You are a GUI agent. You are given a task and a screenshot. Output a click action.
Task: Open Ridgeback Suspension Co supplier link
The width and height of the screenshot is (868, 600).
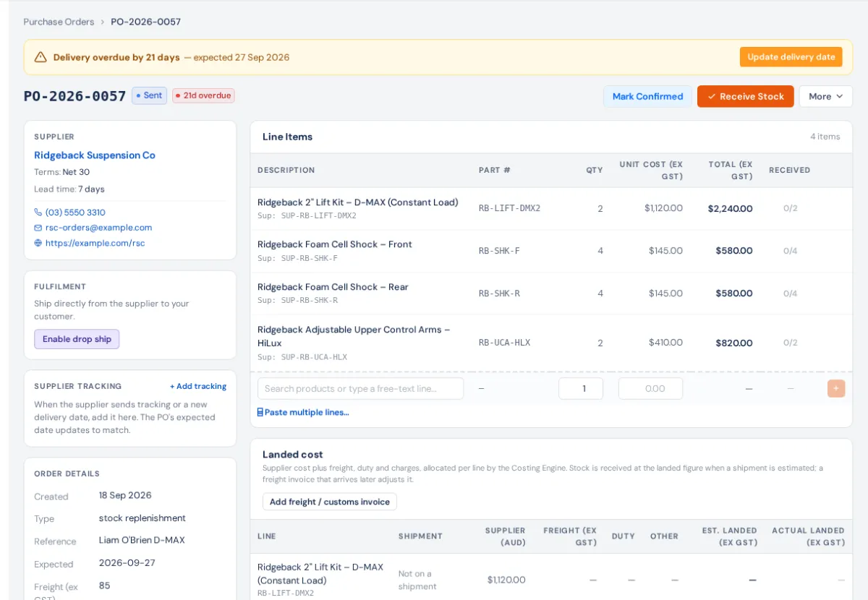95,155
